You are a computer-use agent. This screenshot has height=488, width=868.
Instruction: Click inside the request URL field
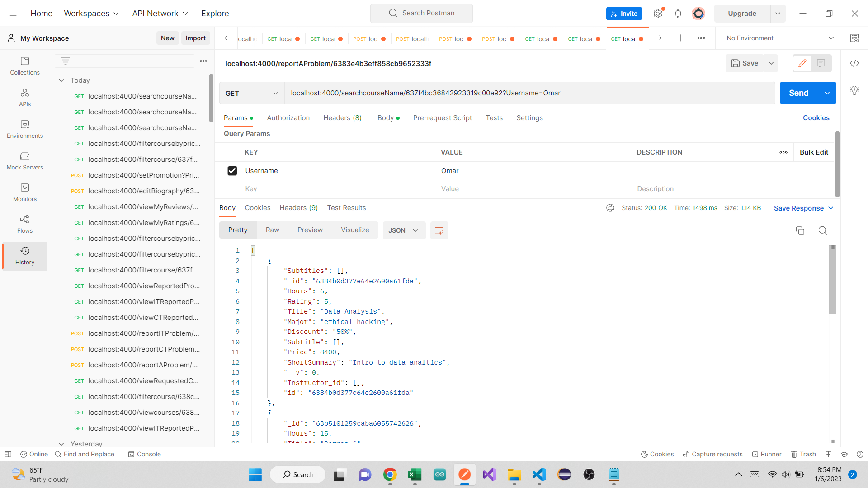click(497, 93)
